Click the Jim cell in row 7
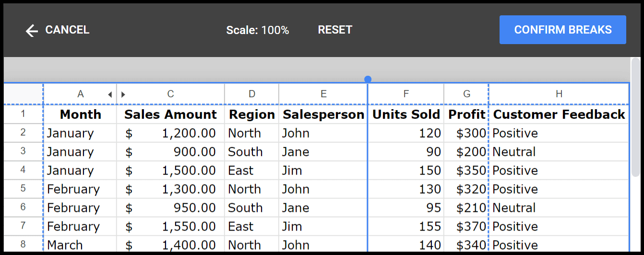The height and width of the screenshot is (255, 644). click(x=323, y=226)
